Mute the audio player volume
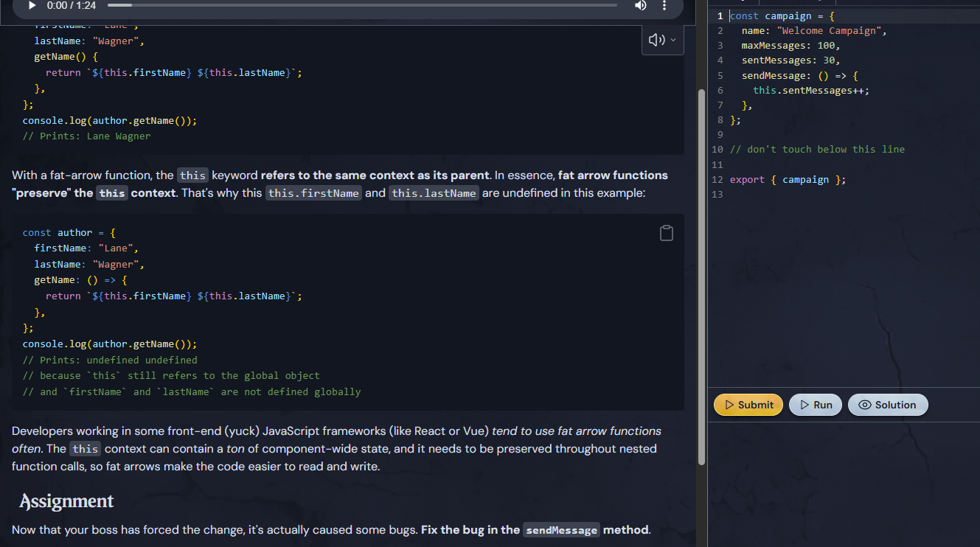The width and height of the screenshot is (980, 547). coord(640,5)
